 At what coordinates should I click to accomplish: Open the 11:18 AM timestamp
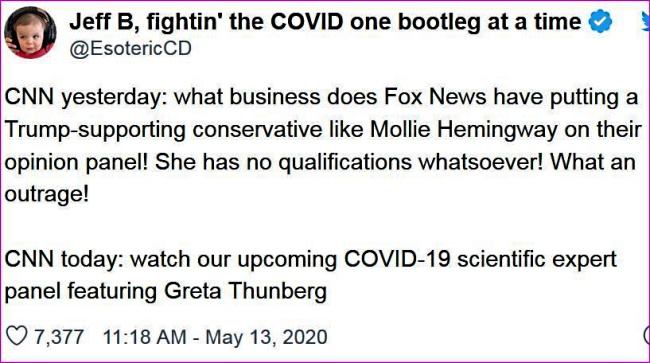(145, 336)
